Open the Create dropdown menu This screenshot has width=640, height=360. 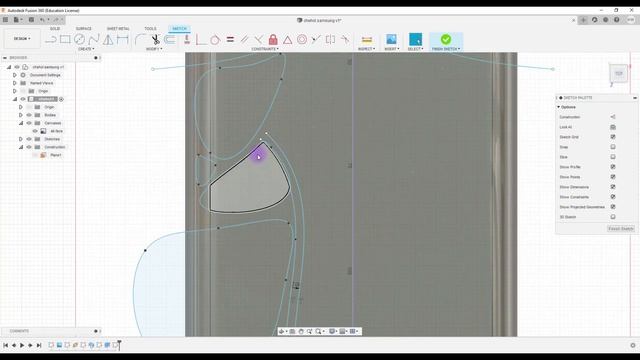click(x=86, y=49)
